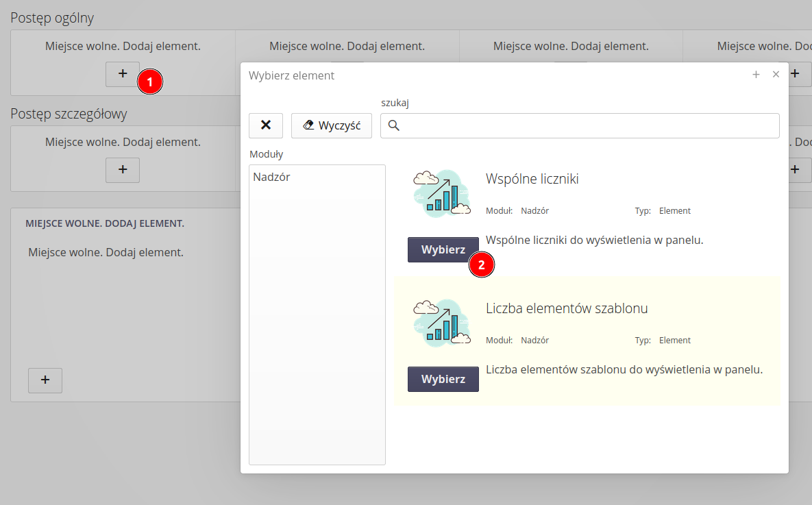Close the Wybierz element dialog
812x505 pixels.
click(x=776, y=75)
